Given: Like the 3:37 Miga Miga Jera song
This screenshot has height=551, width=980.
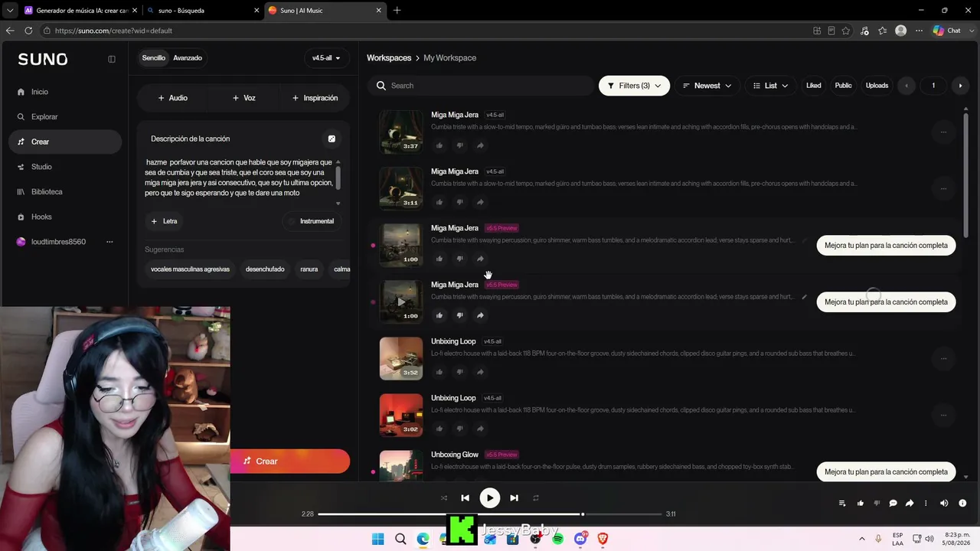Looking at the screenshot, I should [439, 145].
